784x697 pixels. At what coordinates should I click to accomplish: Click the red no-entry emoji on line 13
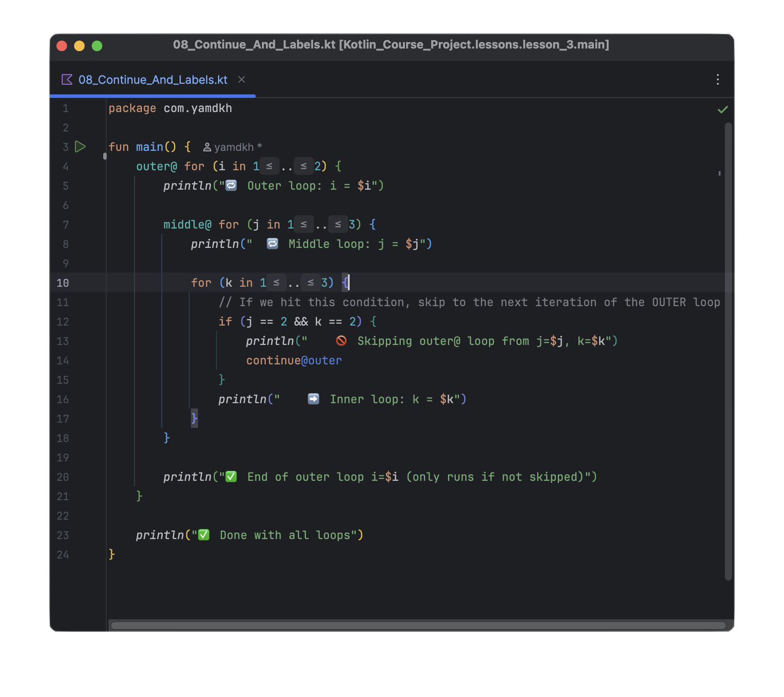[341, 341]
